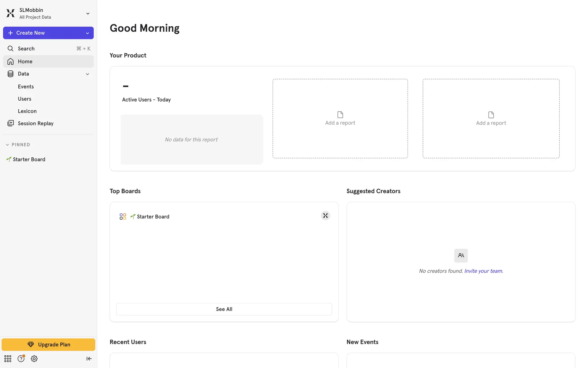Click the board grid icon beside Starter Board
The width and height of the screenshot is (588, 368).
123,217
